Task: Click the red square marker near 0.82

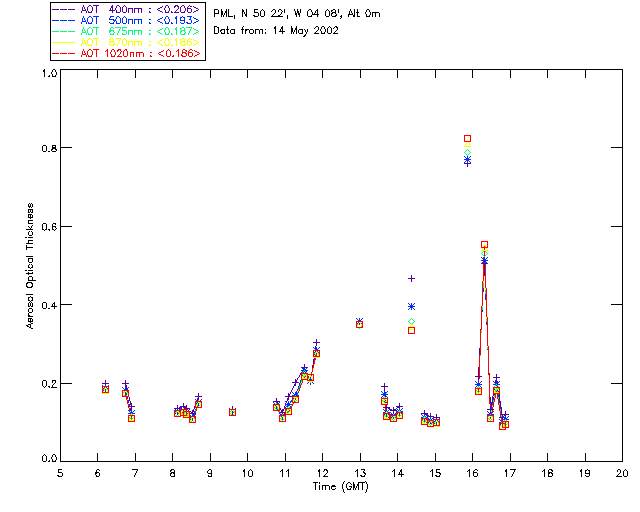Action: [467, 138]
